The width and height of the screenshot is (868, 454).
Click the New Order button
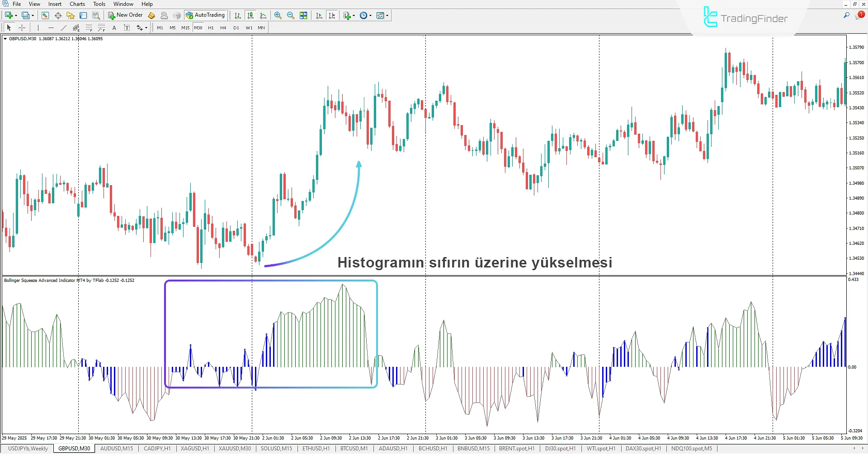click(125, 15)
